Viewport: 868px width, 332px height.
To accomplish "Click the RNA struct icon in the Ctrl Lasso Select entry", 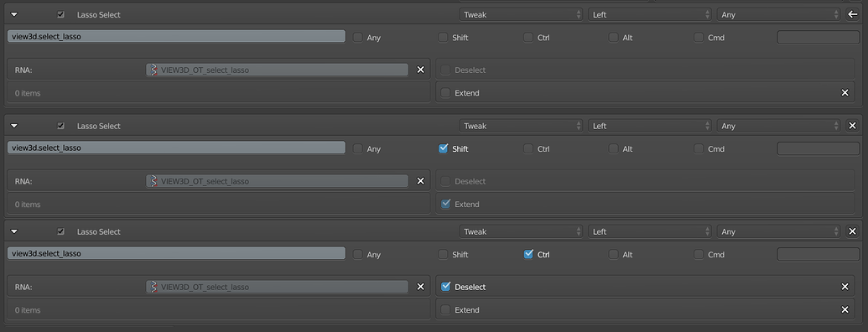I will tap(153, 288).
